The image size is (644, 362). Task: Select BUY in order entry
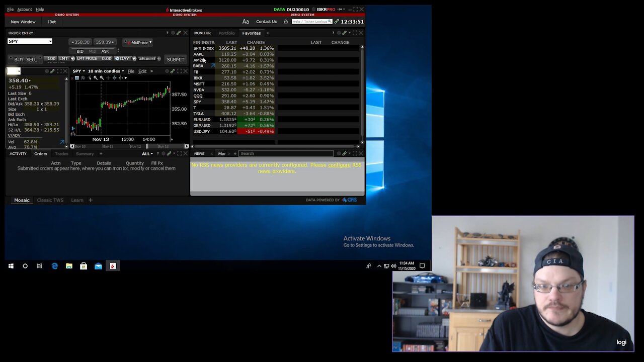click(x=19, y=59)
